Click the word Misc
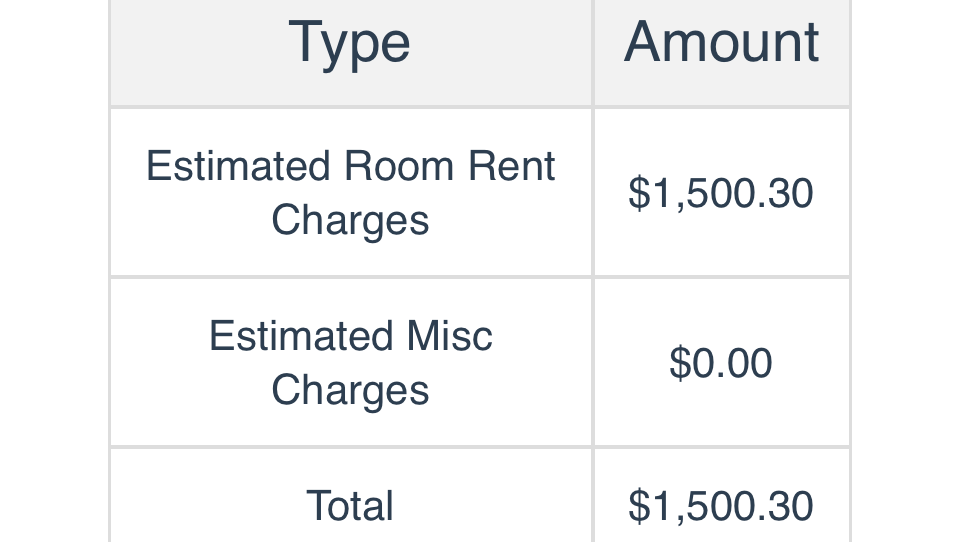This screenshot has height=542, width=960. click(449, 336)
